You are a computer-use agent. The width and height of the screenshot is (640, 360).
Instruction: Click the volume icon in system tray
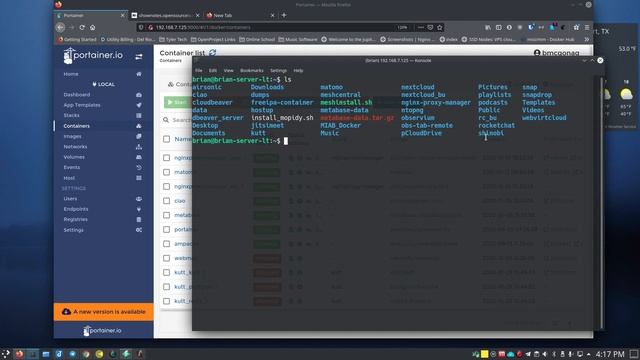[x=544, y=354]
